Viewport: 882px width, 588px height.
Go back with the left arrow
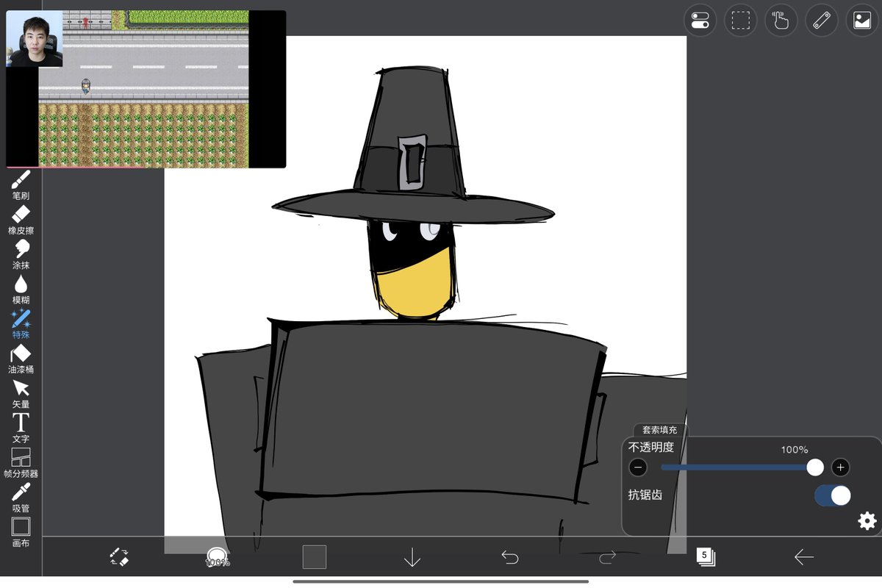coord(804,557)
